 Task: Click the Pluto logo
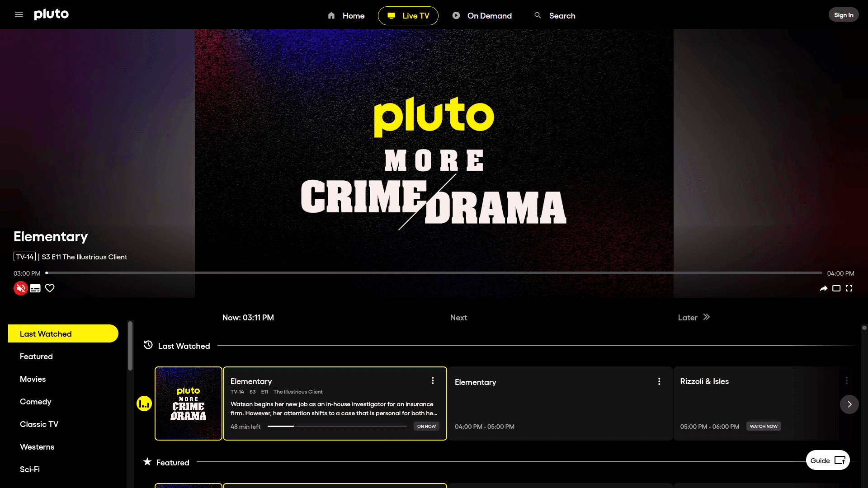[x=52, y=14]
